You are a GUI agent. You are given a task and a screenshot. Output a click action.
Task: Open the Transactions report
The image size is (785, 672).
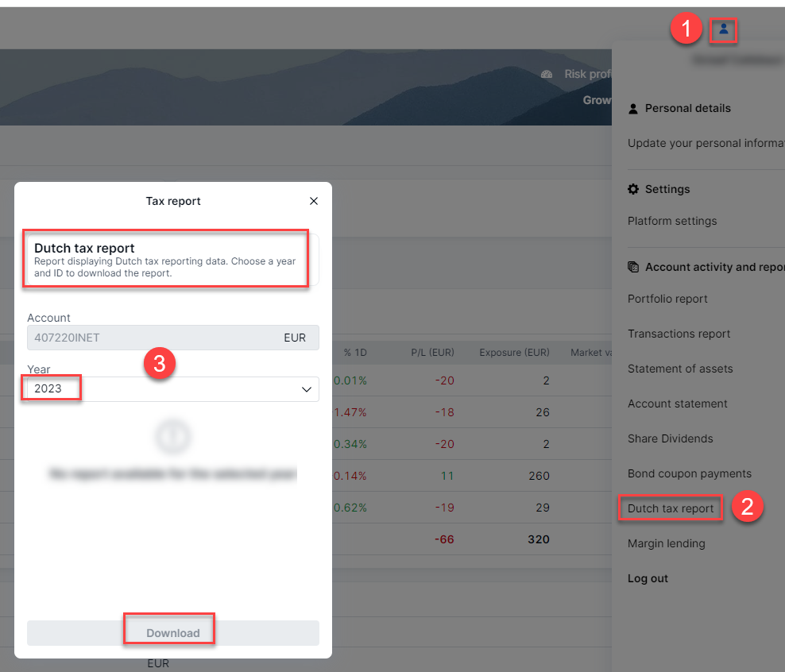679,334
